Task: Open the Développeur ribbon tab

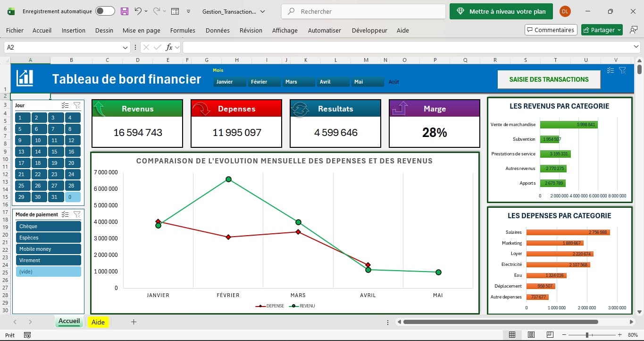Action: tap(369, 30)
